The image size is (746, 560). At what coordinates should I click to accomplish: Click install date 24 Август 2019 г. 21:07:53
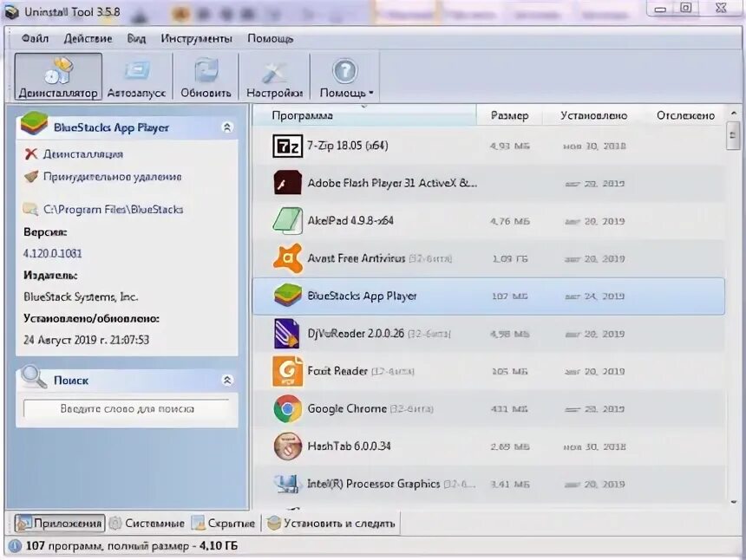click(x=86, y=340)
